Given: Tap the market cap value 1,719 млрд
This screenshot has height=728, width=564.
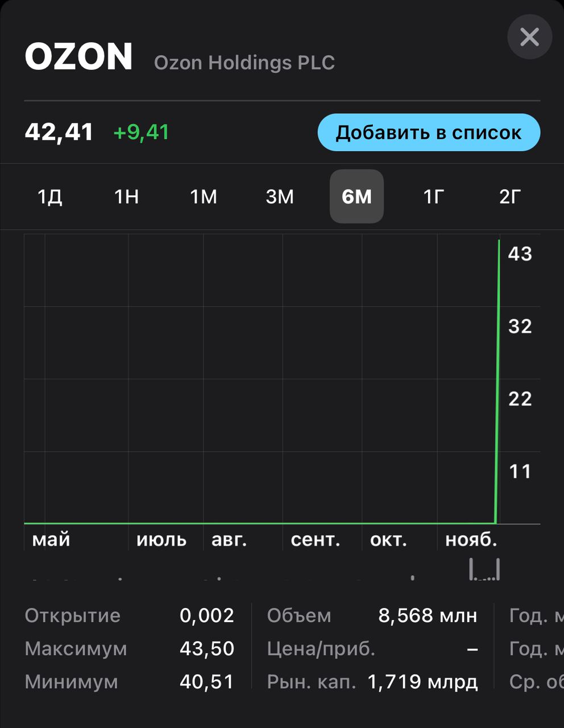Looking at the screenshot, I should coord(422,681).
